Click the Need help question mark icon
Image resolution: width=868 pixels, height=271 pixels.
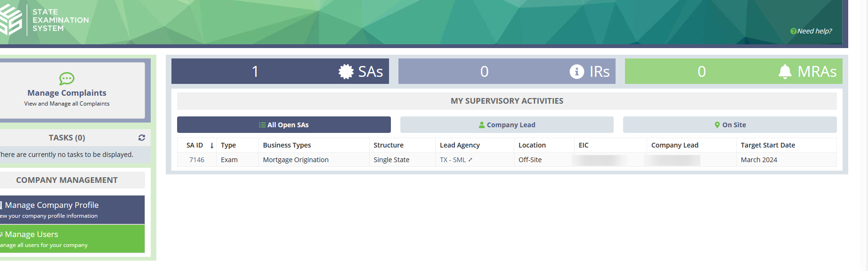(793, 31)
